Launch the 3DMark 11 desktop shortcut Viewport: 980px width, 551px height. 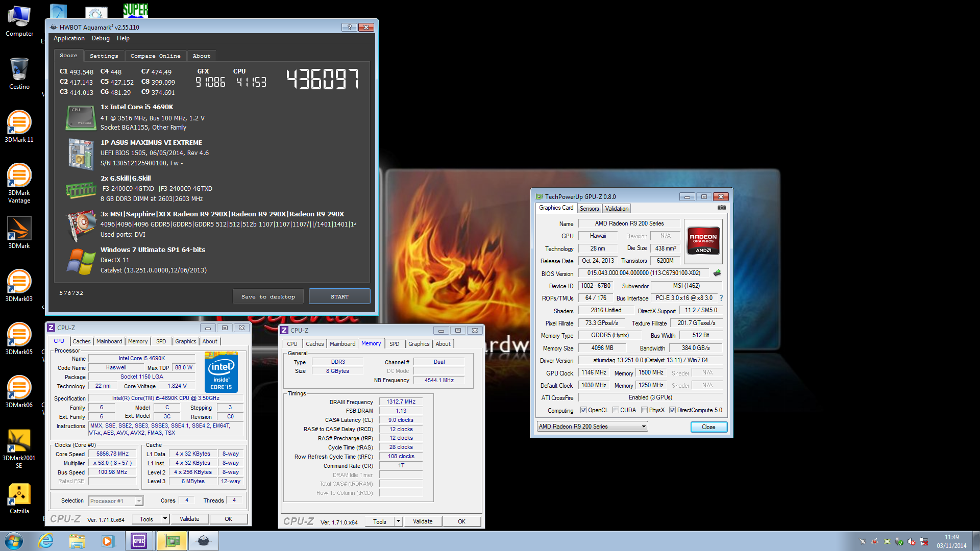(x=19, y=127)
